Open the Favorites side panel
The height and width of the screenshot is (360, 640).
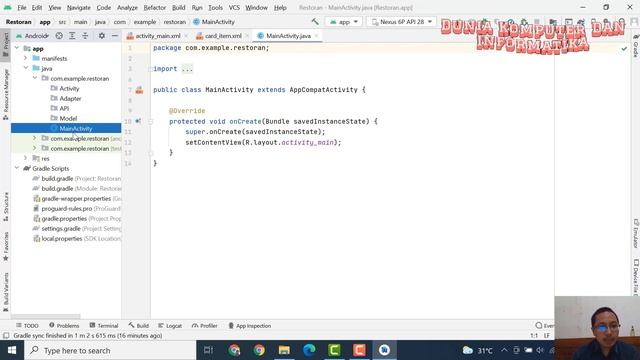click(x=6, y=247)
